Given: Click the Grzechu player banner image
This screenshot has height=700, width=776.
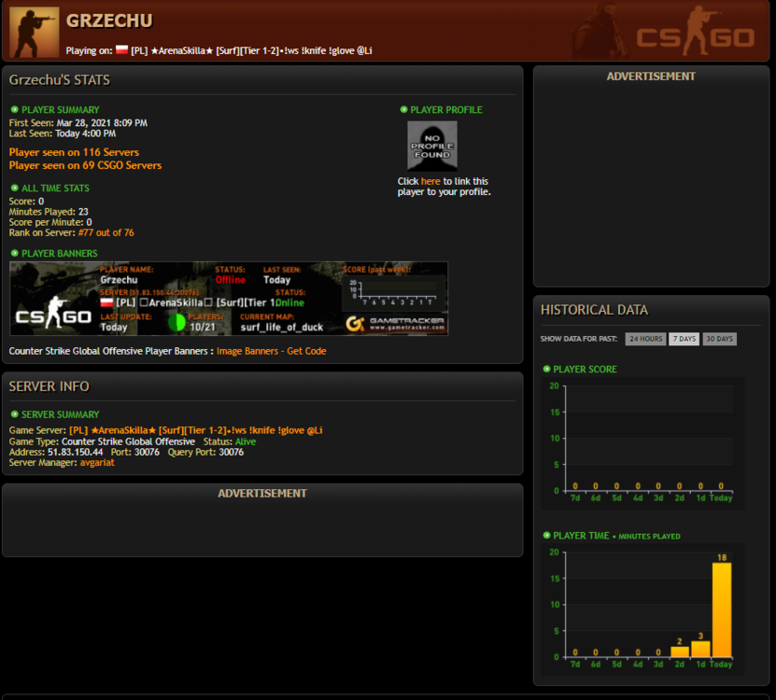Looking at the screenshot, I should [229, 299].
